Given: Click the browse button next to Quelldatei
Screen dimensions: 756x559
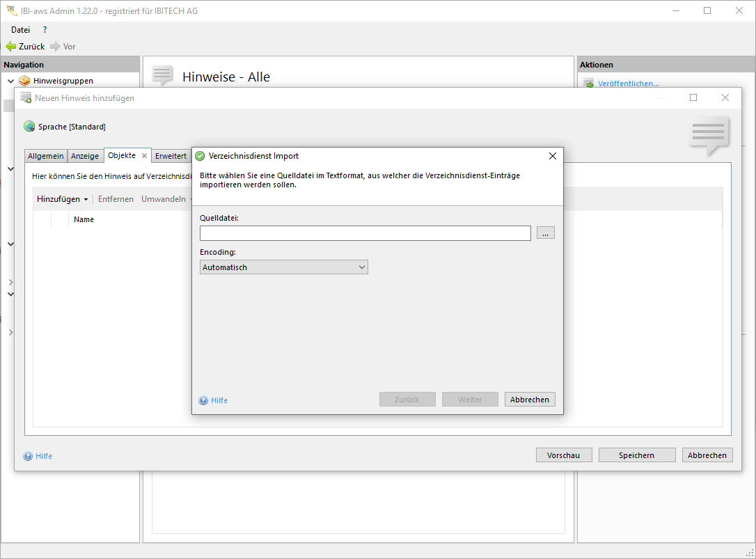Looking at the screenshot, I should click(x=545, y=233).
